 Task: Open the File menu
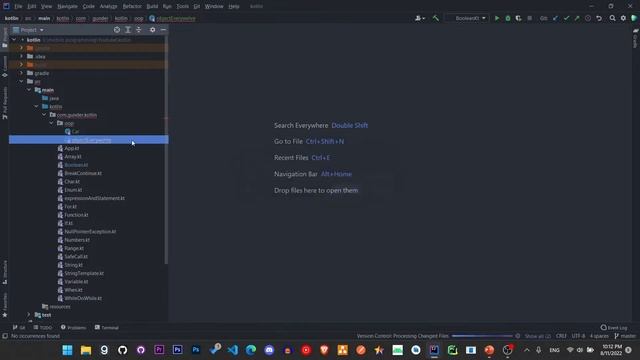(x=18, y=7)
